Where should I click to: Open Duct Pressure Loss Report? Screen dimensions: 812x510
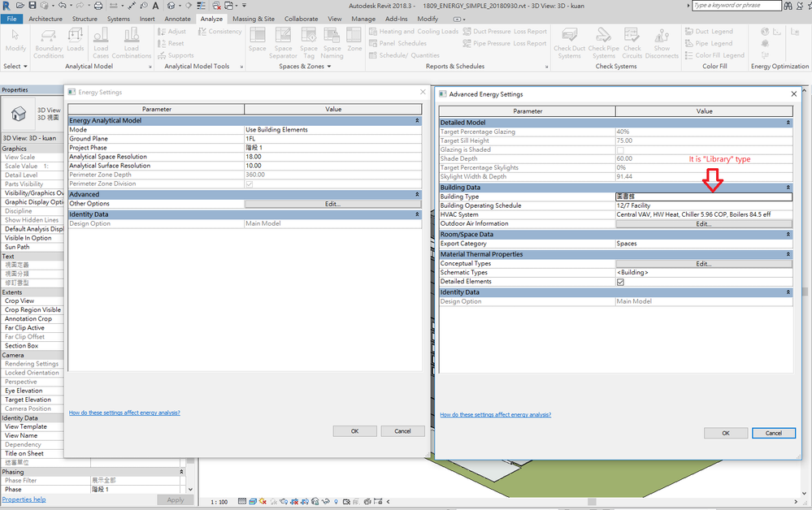pos(505,32)
